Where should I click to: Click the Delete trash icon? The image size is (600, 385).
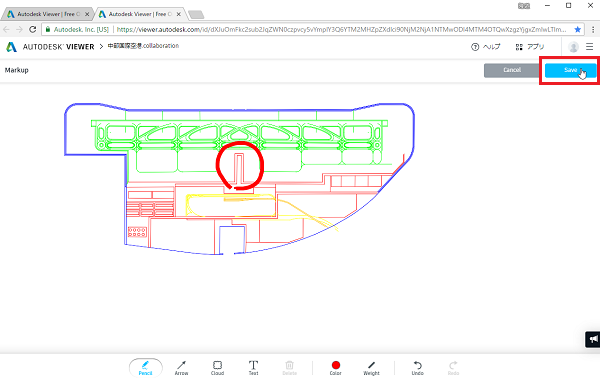[290, 368]
